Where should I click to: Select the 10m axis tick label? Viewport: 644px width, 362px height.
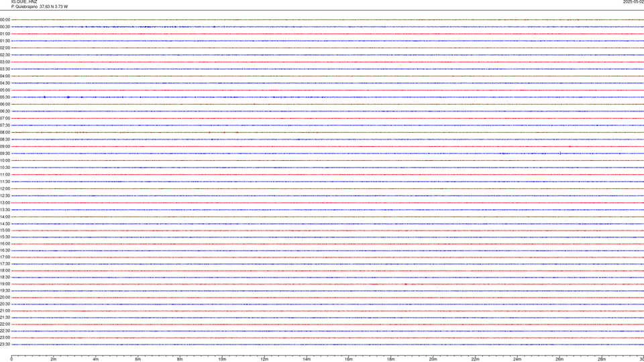tap(222, 359)
